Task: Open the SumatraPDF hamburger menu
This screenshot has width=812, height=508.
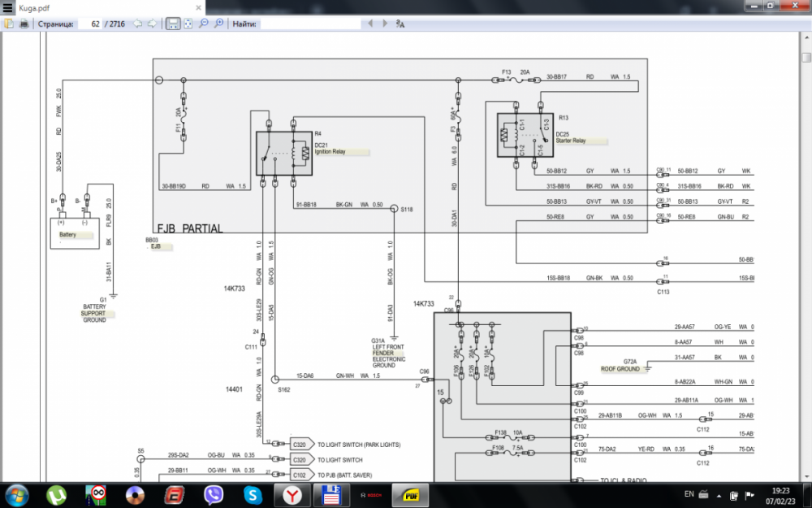Action: [x=7, y=8]
